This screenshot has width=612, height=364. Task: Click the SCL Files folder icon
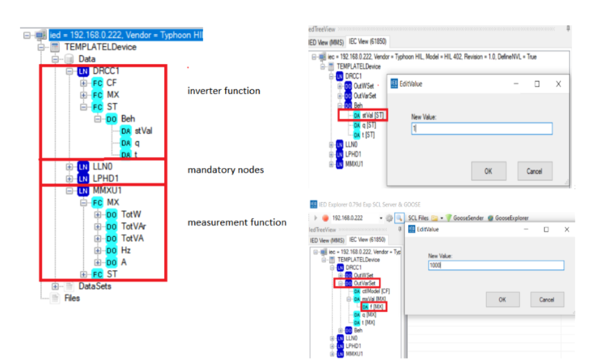(x=434, y=218)
